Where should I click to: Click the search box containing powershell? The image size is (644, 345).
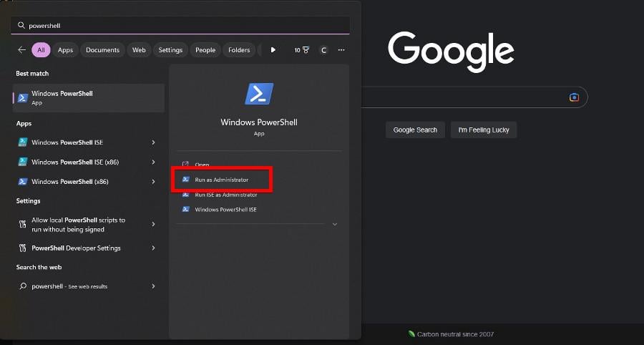point(180,26)
